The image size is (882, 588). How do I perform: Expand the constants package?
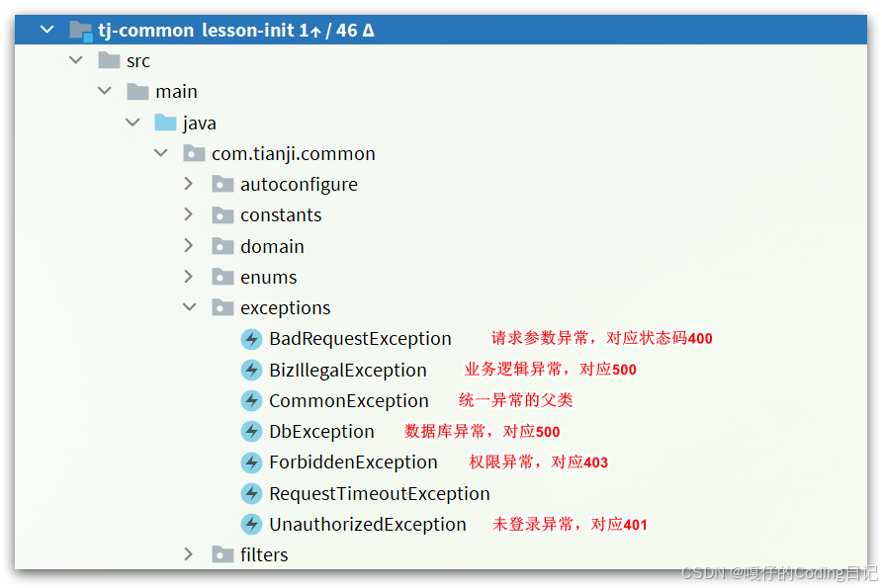click(189, 214)
